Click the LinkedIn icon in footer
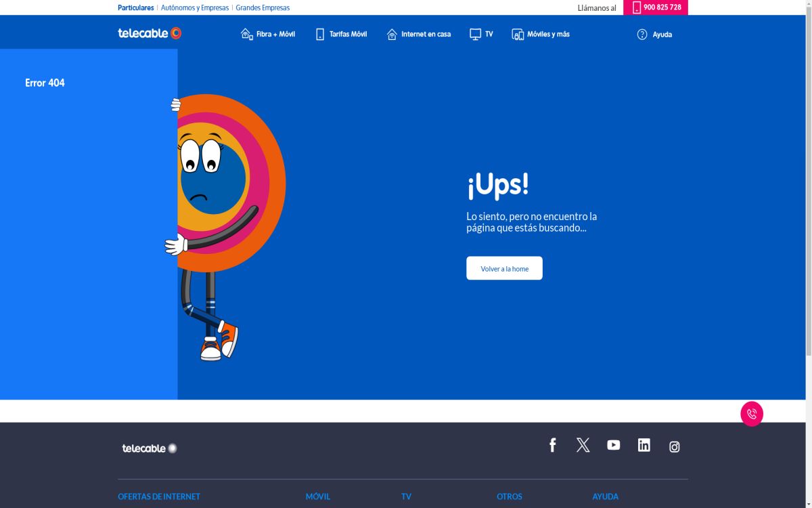This screenshot has width=812, height=508. 644,445
